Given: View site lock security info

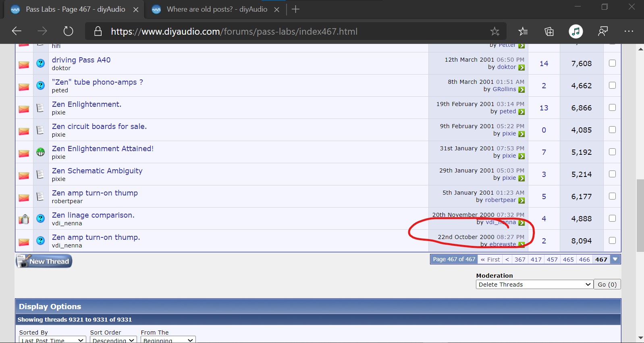Looking at the screenshot, I should [x=98, y=31].
